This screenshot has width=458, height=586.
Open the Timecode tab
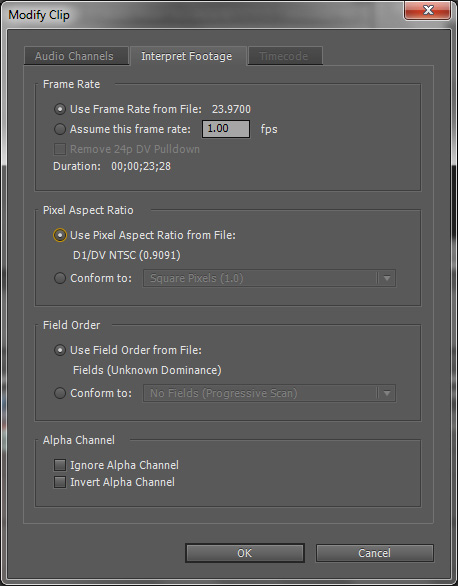pyautogui.click(x=285, y=56)
